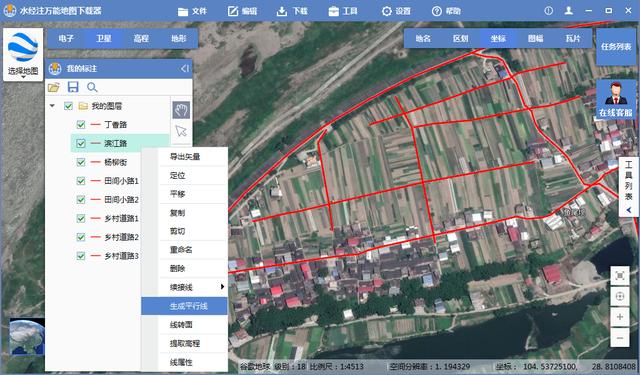
Task: Open the 任务列表 panel
Action: [616, 47]
